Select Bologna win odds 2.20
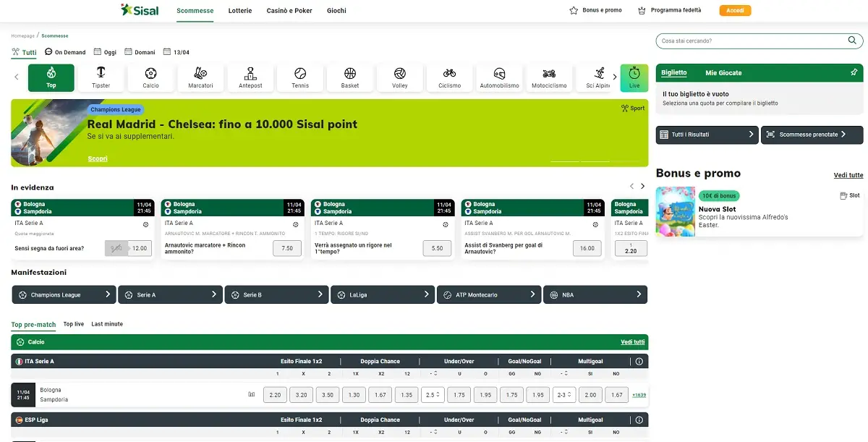 [275, 395]
